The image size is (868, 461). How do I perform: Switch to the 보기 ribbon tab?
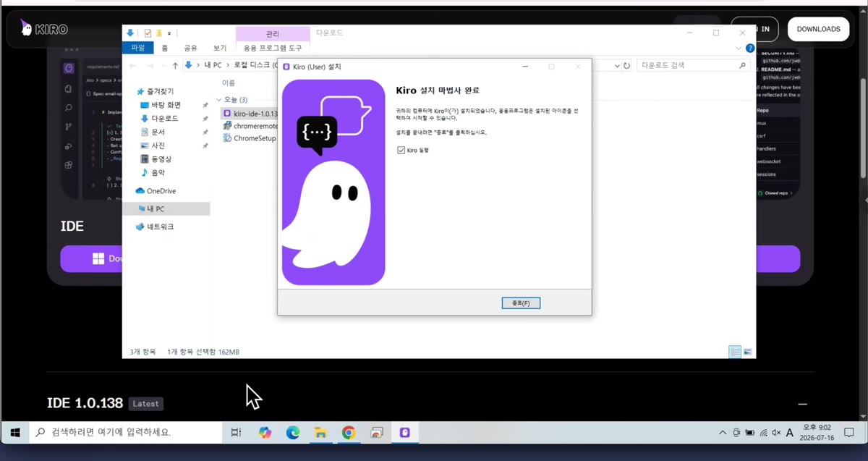[x=220, y=48]
